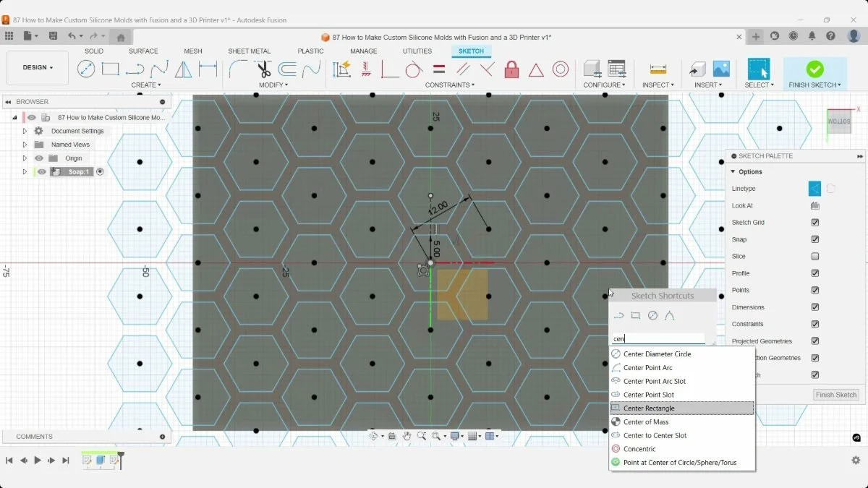Image resolution: width=868 pixels, height=488 pixels.
Task: Click the Insert Canvas image icon
Action: pyautogui.click(x=721, y=69)
